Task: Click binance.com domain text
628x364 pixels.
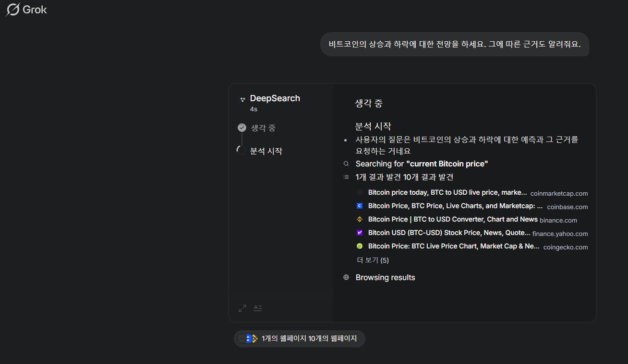Action: coord(558,220)
